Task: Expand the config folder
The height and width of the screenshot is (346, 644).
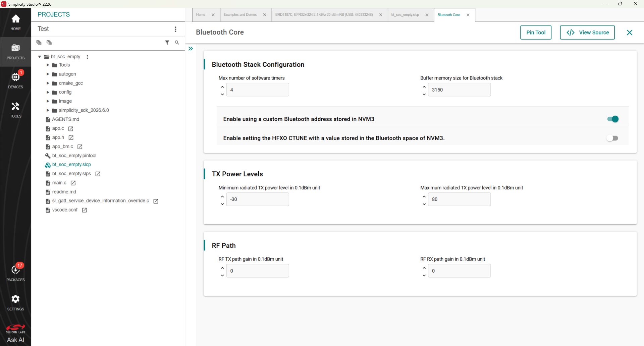Action: point(48,92)
